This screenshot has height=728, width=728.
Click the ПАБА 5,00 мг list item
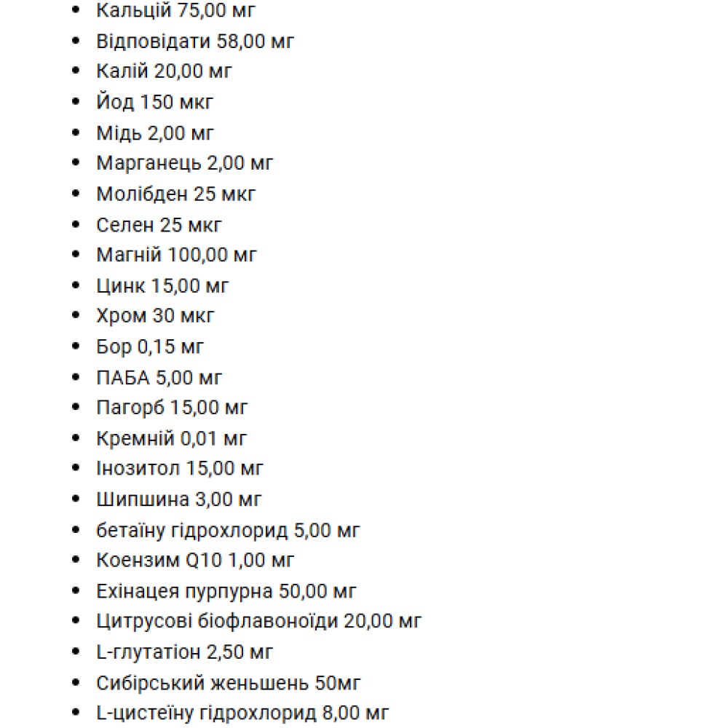click(159, 378)
